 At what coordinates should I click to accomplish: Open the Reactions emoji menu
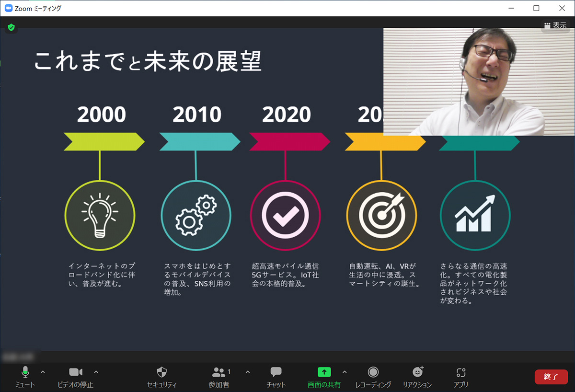(418, 372)
